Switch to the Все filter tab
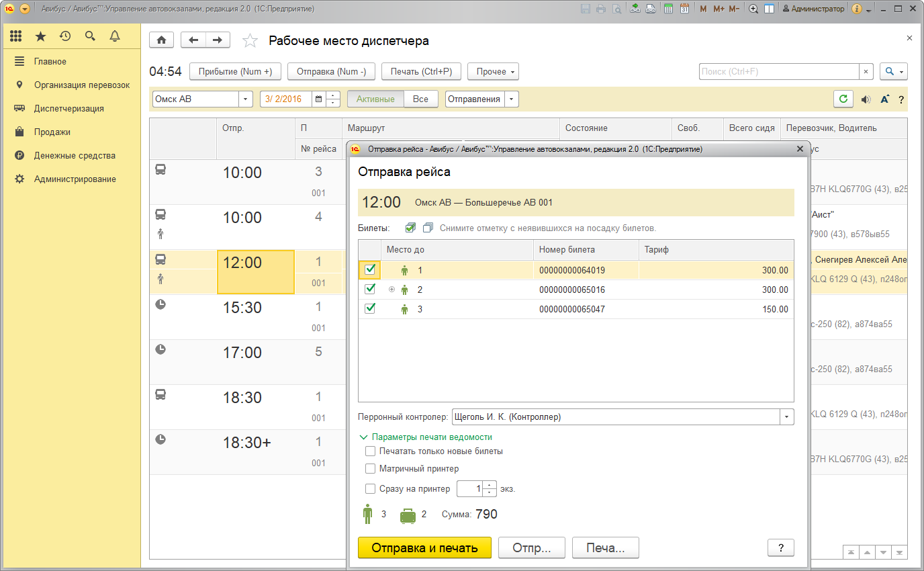 (420, 99)
